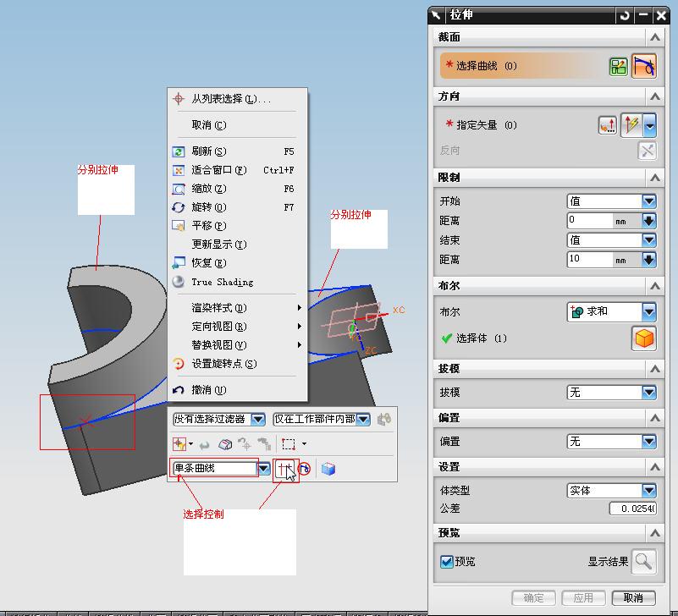The width and height of the screenshot is (678, 616).
Task: Collapse the 拔模 section header
Action: [654, 369]
